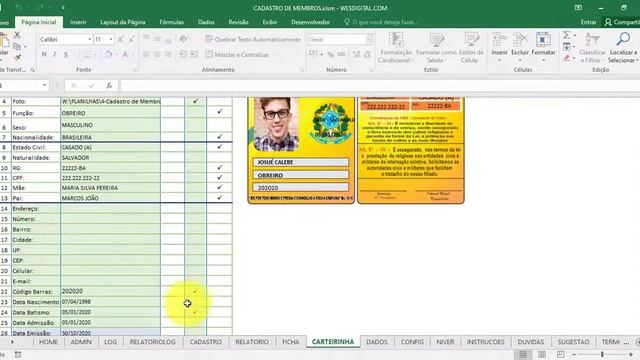
Task: Click Localizar e Selecionar magnifier
Action: click(x=623, y=48)
